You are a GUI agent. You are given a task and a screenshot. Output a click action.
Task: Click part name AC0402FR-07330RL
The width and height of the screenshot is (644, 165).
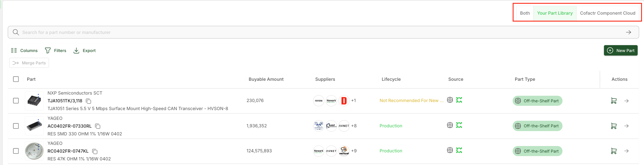(x=69, y=126)
